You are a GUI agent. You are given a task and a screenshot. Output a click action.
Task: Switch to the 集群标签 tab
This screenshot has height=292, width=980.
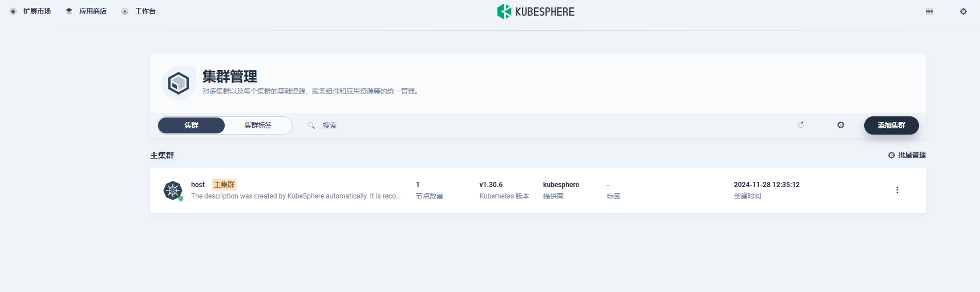click(x=258, y=125)
